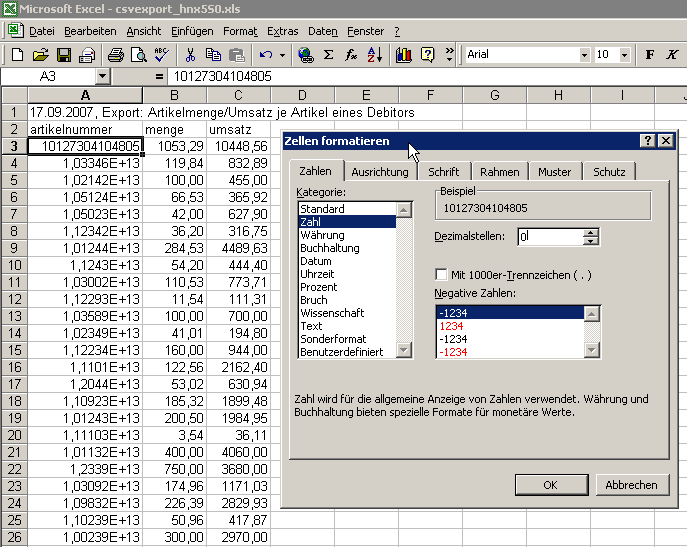Click the Save floppy disk icon
This screenshot has width=687, height=547.
pos(64,55)
